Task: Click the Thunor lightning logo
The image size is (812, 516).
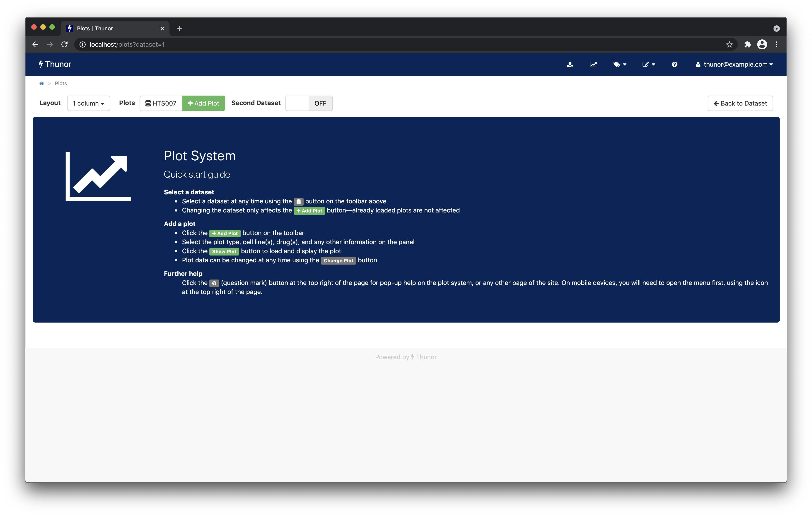Action: click(x=41, y=64)
